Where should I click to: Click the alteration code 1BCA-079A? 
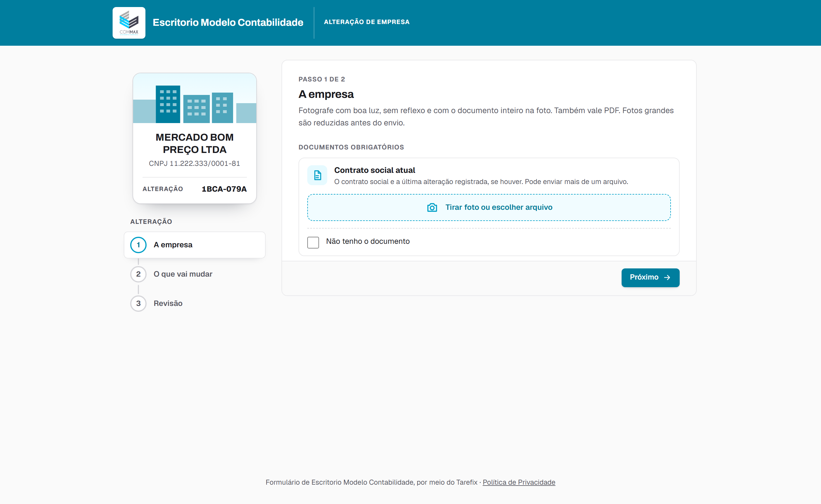pyautogui.click(x=224, y=189)
